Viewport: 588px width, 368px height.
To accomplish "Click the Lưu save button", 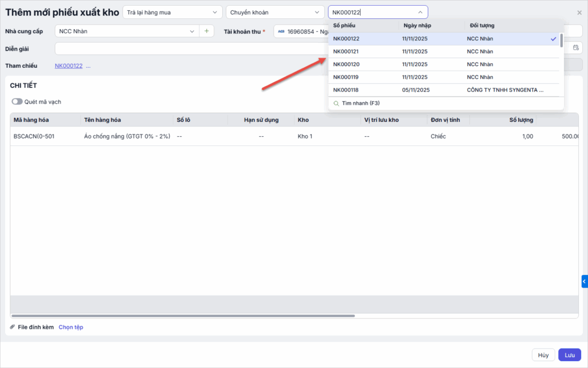I will point(570,355).
